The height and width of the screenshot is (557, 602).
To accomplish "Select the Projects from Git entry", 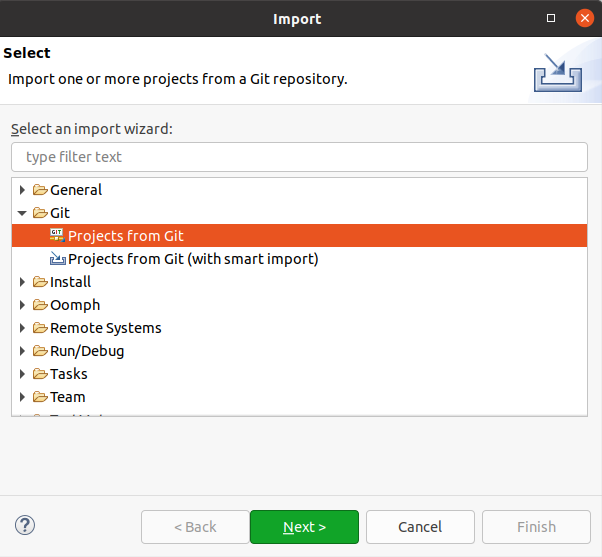I will coord(126,236).
